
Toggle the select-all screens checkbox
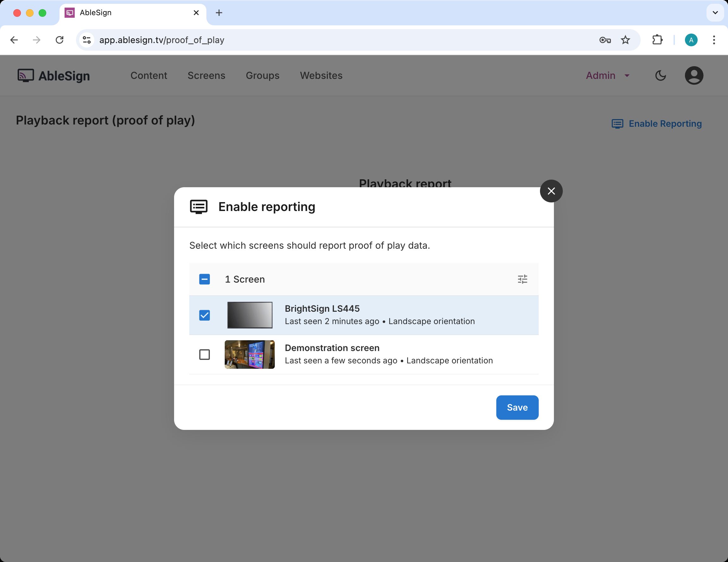point(204,279)
